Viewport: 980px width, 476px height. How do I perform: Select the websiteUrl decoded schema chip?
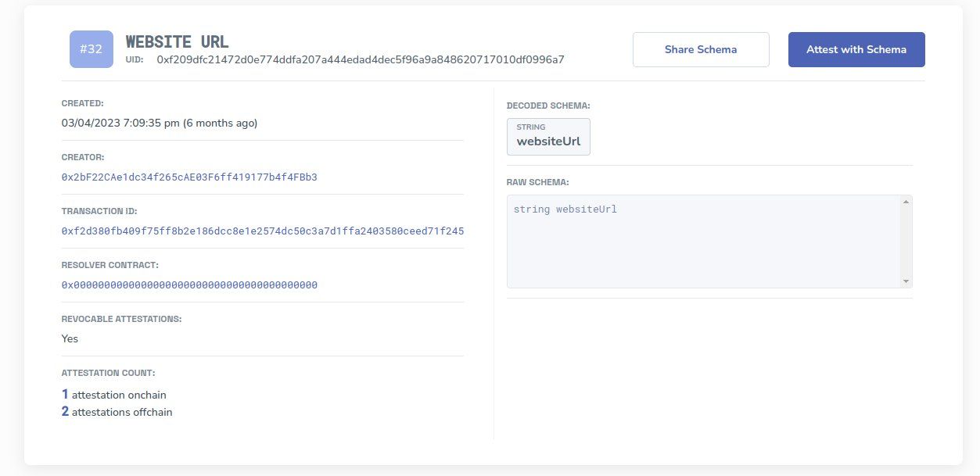(x=548, y=137)
